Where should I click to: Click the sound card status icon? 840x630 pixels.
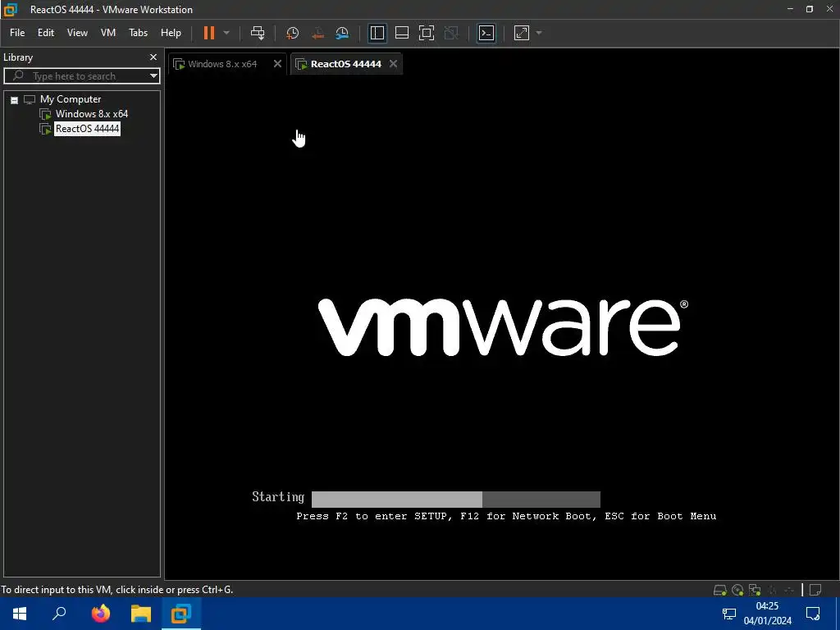772,590
